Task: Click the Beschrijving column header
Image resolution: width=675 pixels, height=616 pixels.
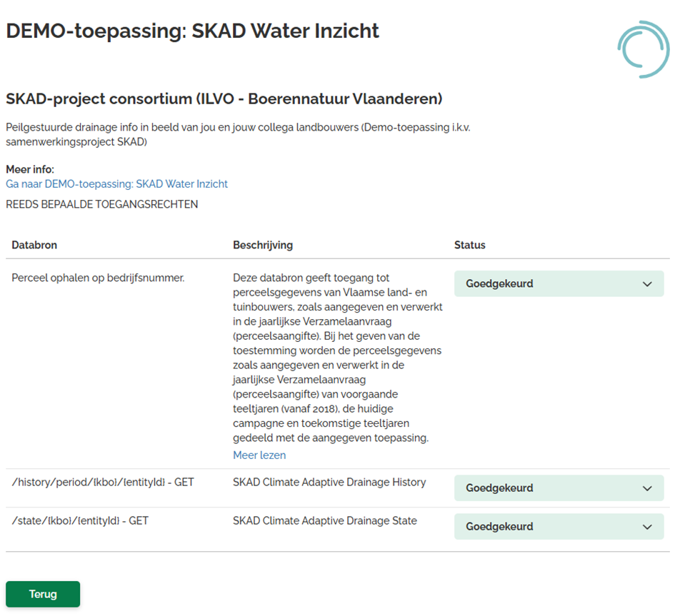Action: pyautogui.click(x=263, y=245)
